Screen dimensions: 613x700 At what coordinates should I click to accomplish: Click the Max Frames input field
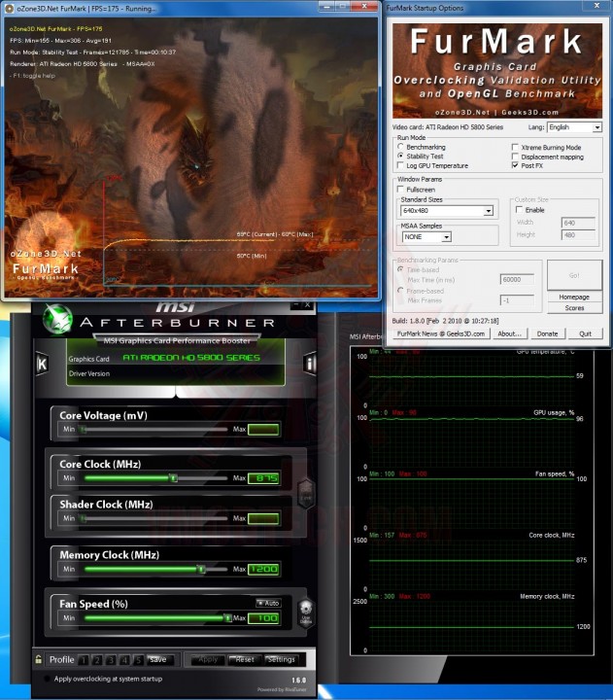point(517,300)
